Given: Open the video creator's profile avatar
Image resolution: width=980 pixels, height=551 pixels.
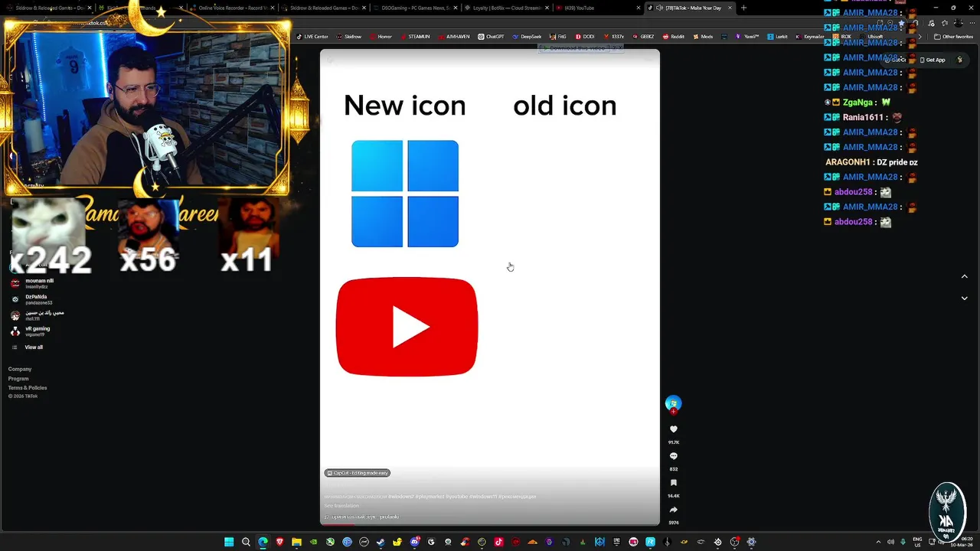Looking at the screenshot, I should click(673, 403).
